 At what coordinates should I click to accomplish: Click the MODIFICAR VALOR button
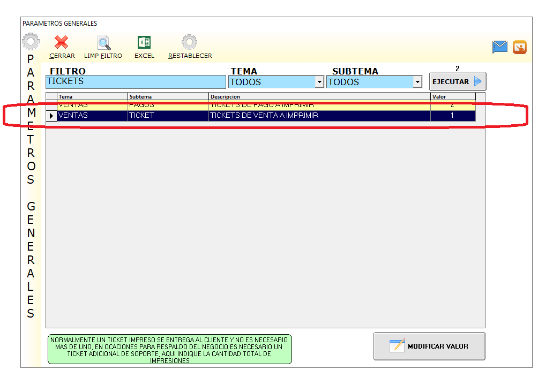(429, 346)
